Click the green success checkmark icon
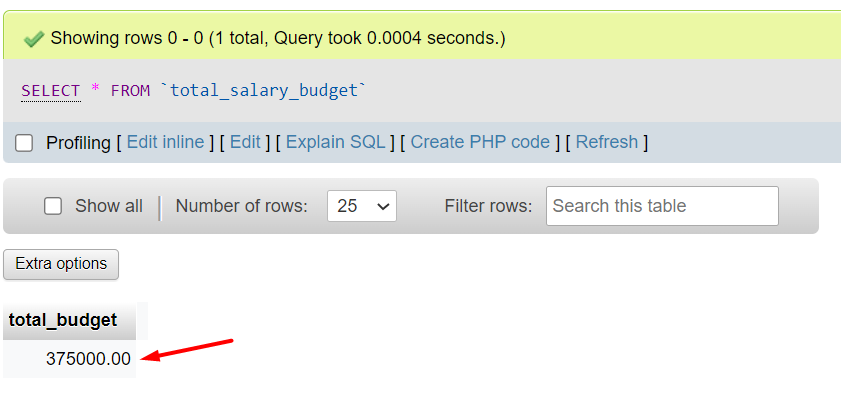The width and height of the screenshot is (841, 396). [x=34, y=39]
